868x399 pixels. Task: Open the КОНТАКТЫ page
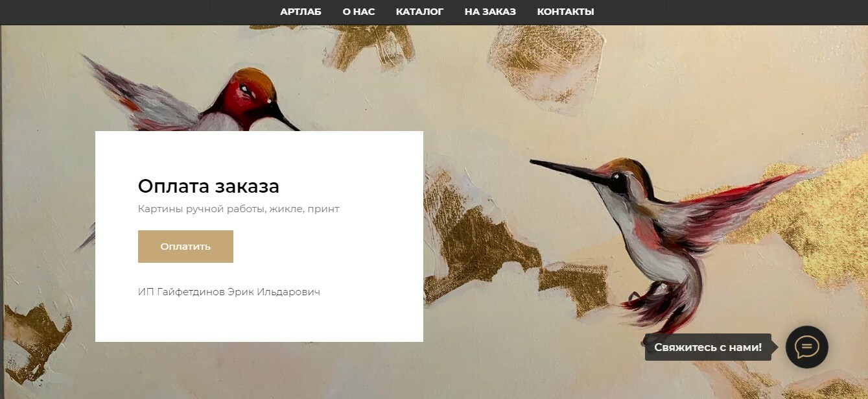pyautogui.click(x=565, y=12)
